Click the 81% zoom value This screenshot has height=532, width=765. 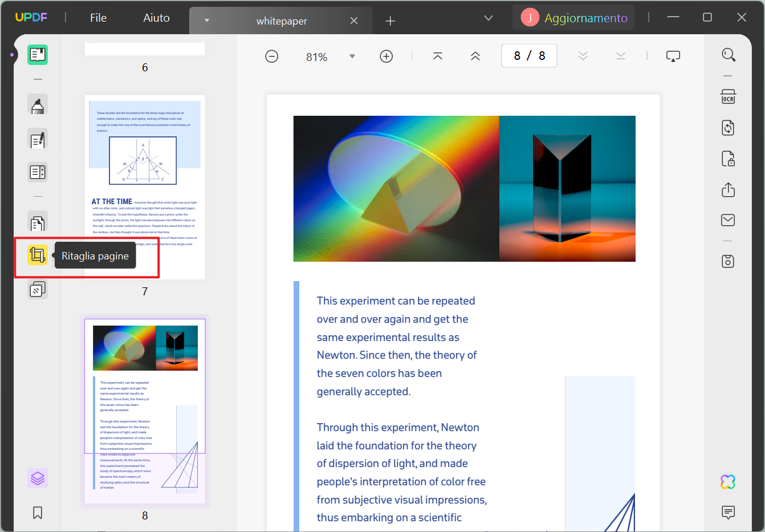[317, 56]
